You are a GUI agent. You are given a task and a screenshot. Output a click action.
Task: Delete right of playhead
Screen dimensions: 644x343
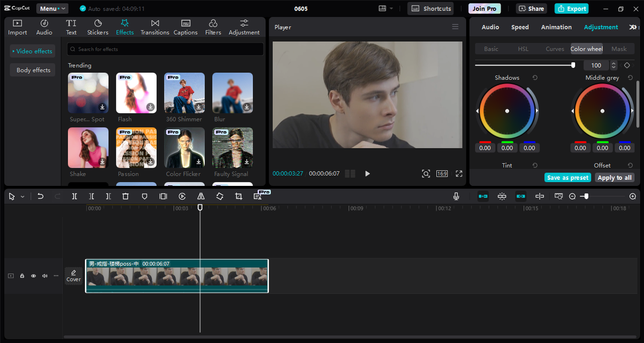[108, 196]
